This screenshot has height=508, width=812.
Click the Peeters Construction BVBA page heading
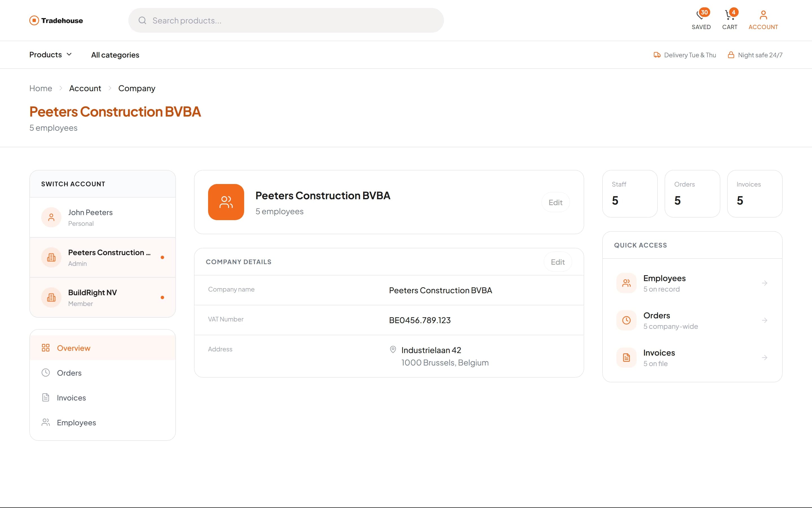[x=115, y=111]
